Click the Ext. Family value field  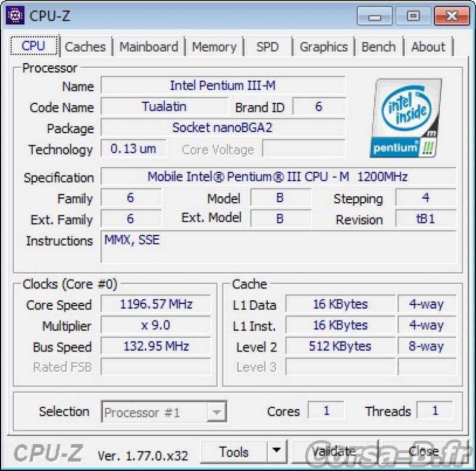coord(131,218)
